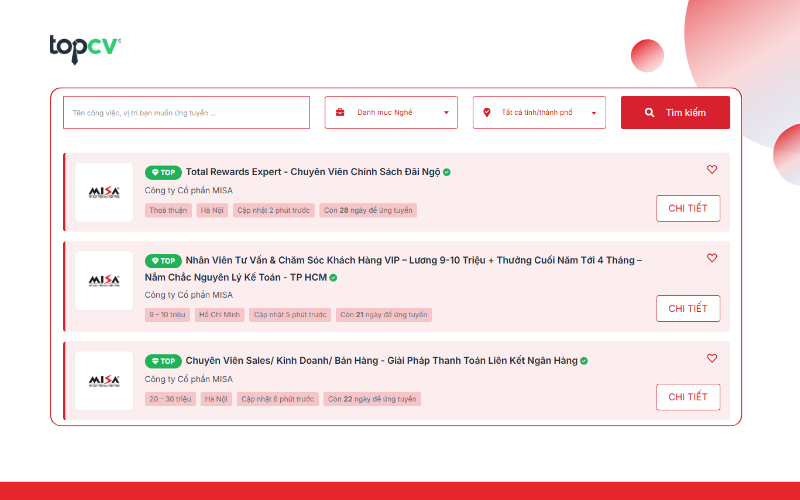
Task: Open CHI TIẾT for Total Rewards Expert job
Action: tap(688, 208)
